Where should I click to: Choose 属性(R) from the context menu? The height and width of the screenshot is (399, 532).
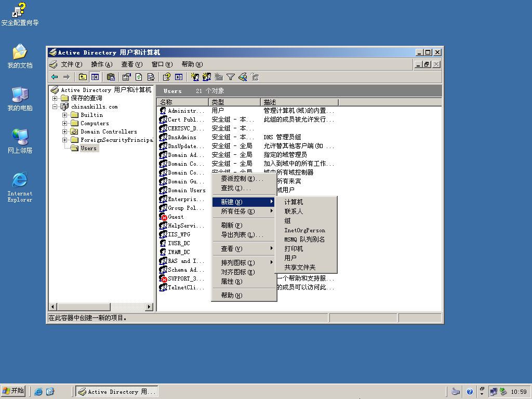tap(244, 282)
